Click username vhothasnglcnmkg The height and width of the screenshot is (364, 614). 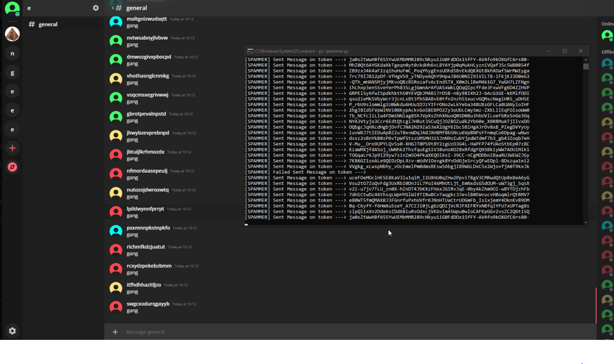[148, 76]
